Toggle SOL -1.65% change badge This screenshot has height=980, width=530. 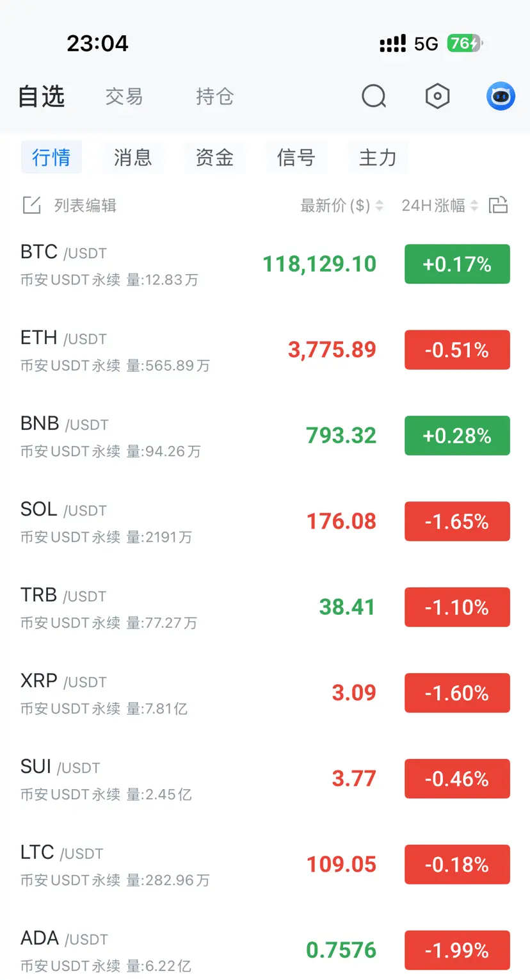click(x=457, y=521)
